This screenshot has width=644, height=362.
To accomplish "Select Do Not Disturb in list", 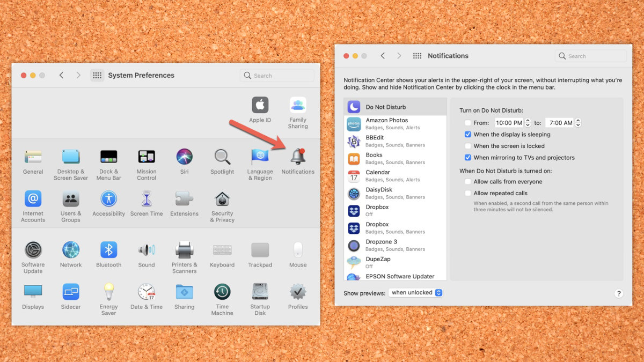I will tap(395, 107).
